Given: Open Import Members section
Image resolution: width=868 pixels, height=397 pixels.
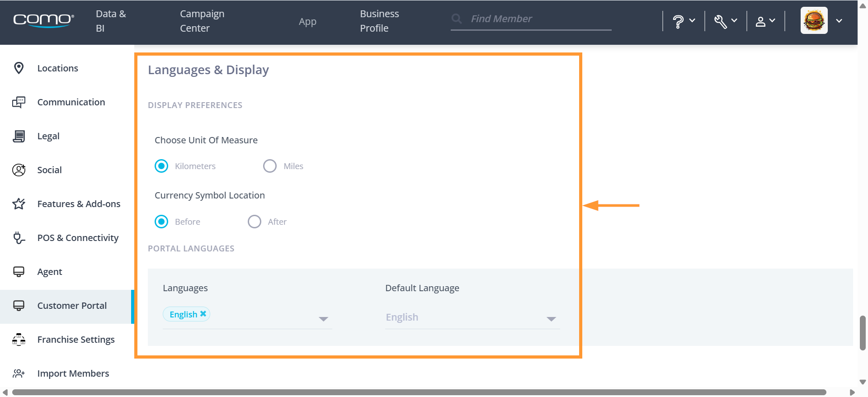Looking at the screenshot, I should (x=67, y=373).
